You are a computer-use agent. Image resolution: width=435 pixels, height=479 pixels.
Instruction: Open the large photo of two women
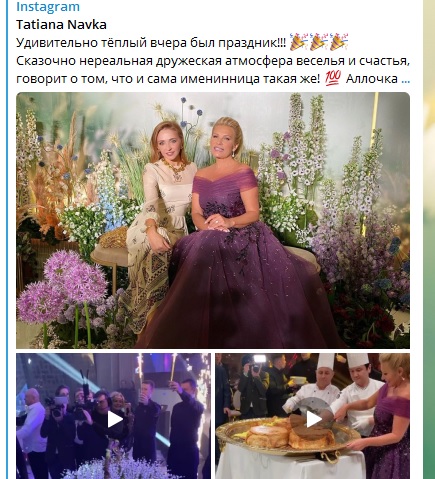[213, 220]
